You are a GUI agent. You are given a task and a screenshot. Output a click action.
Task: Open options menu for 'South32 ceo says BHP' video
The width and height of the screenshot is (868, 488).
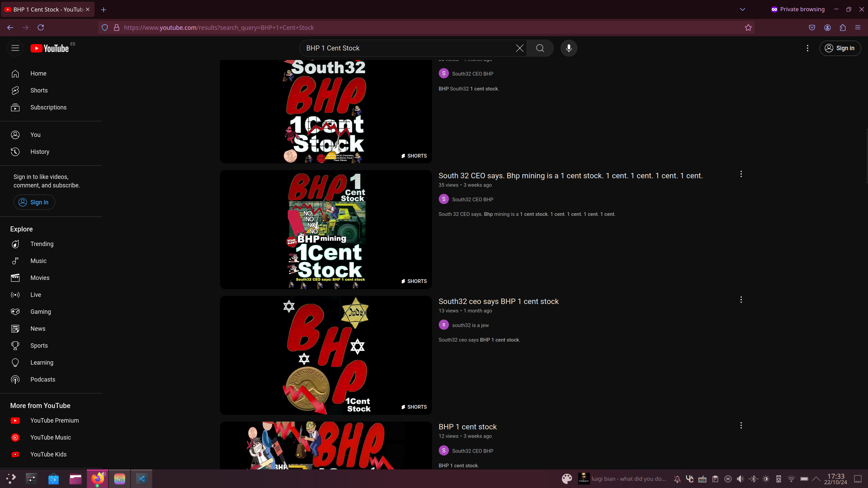pyautogui.click(x=741, y=300)
